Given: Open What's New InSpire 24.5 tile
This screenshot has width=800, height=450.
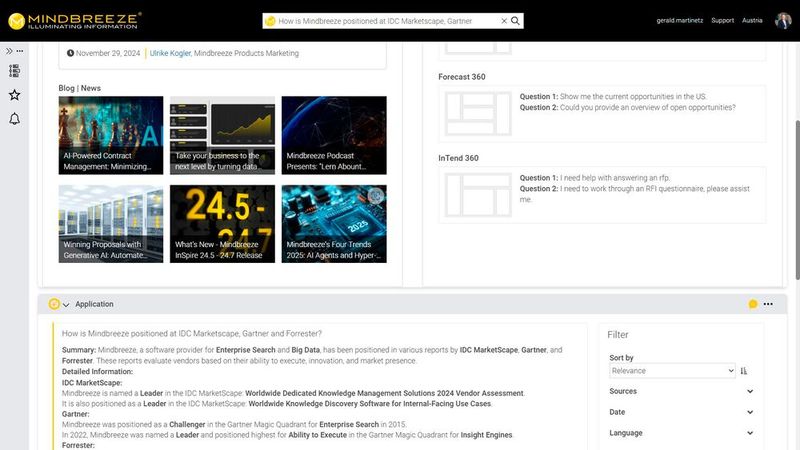Looking at the screenshot, I should (222, 224).
